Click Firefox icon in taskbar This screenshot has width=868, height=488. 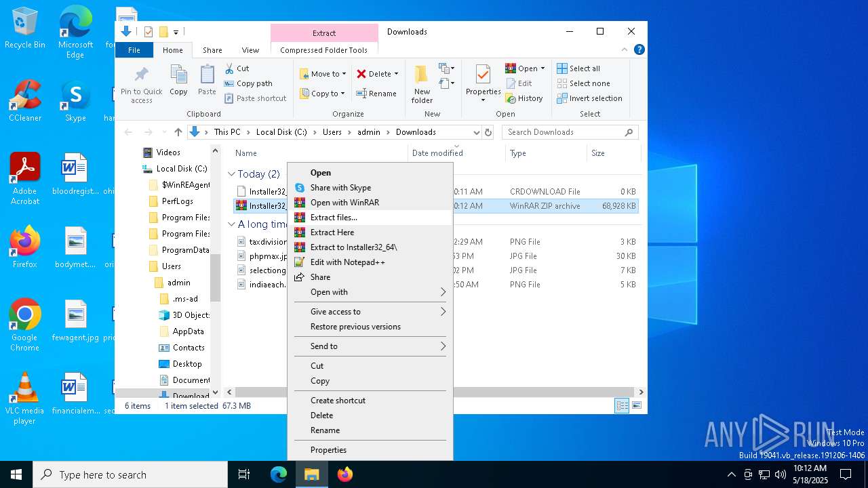click(345, 474)
